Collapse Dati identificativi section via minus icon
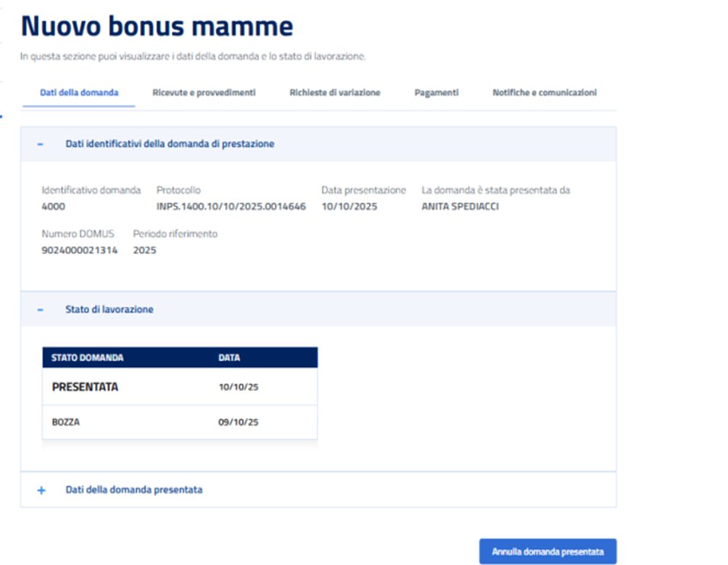The width and height of the screenshot is (728, 565). pyautogui.click(x=41, y=144)
